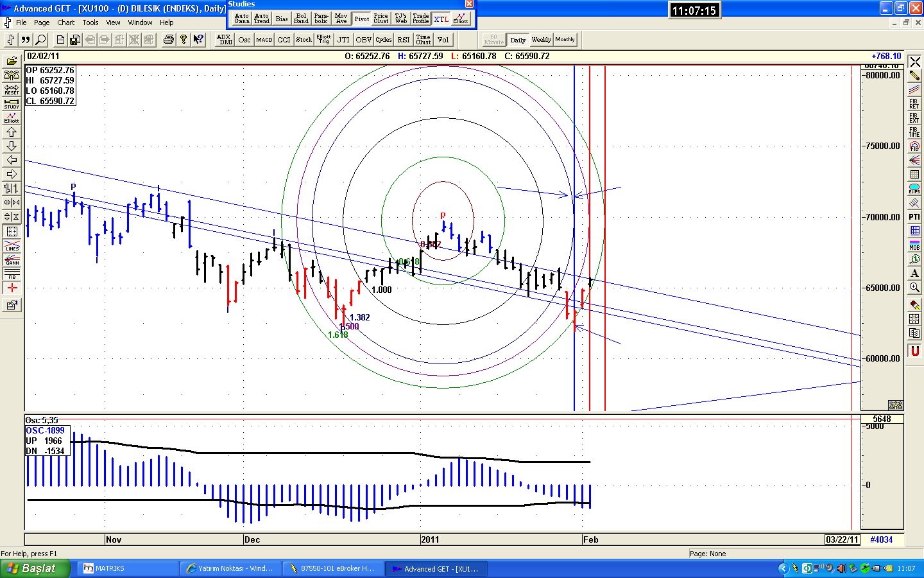Expand the File menu
The height and width of the screenshot is (578, 924).
[x=21, y=22]
